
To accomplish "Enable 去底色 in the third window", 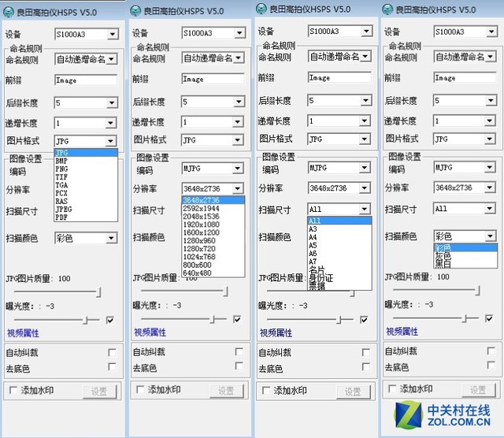I will [365, 366].
